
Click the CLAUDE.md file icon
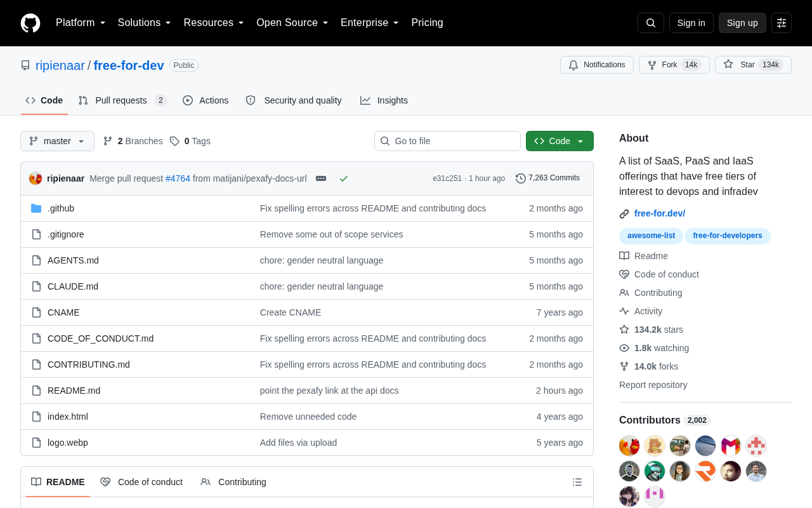pos(36,286)
